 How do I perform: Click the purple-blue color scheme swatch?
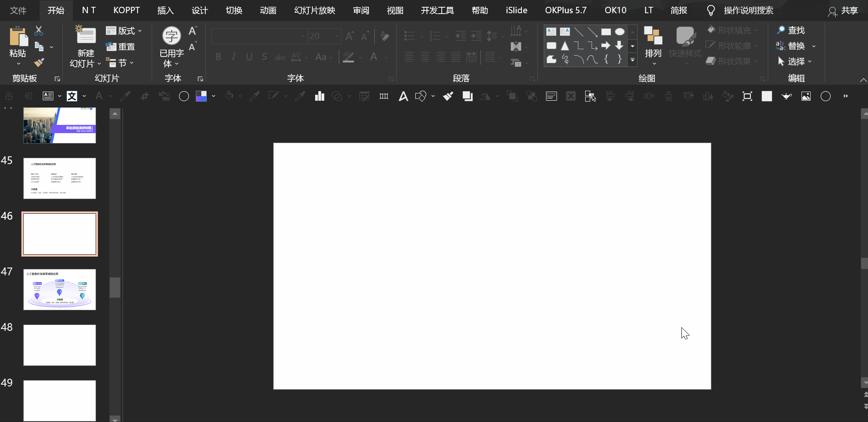[201, 96]
